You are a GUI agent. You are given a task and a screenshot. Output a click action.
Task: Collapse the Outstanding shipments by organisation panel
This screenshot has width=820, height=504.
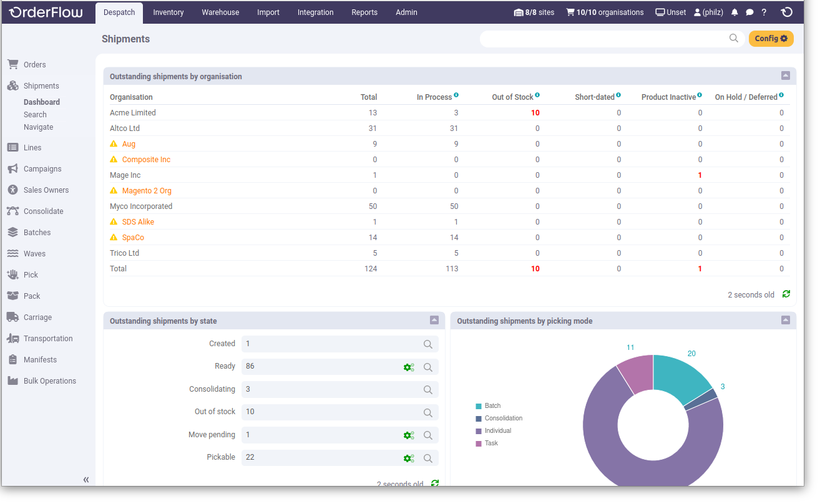pos(786,76)
